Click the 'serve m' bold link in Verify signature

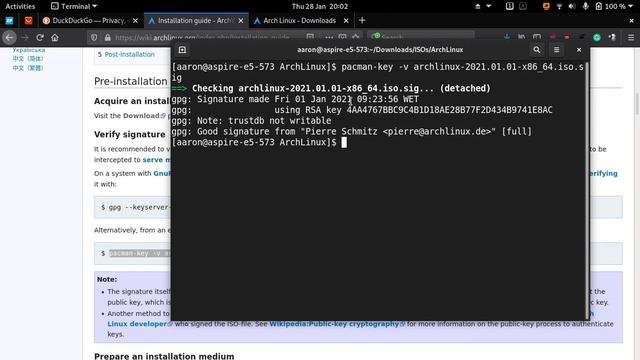157,160
